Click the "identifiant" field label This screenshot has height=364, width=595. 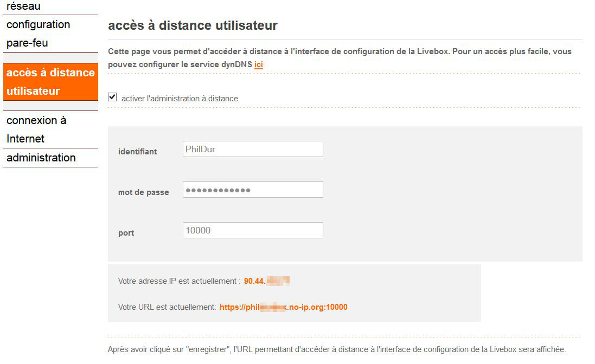136,152
